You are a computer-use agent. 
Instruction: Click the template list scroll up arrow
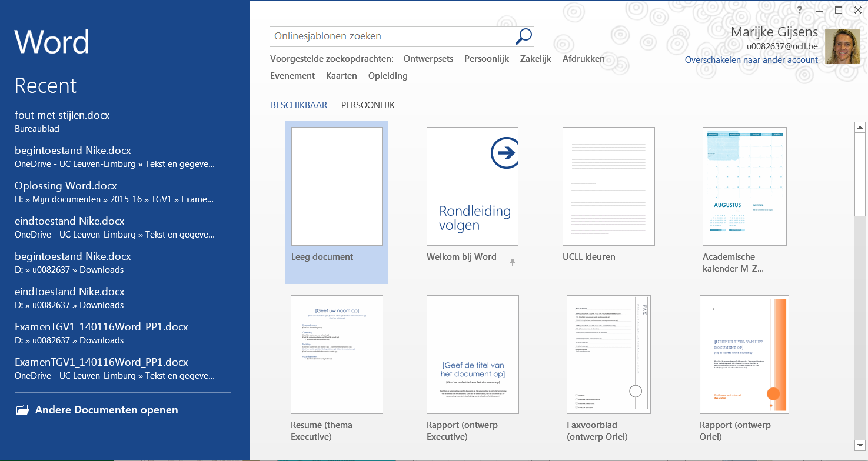[860, 128]
